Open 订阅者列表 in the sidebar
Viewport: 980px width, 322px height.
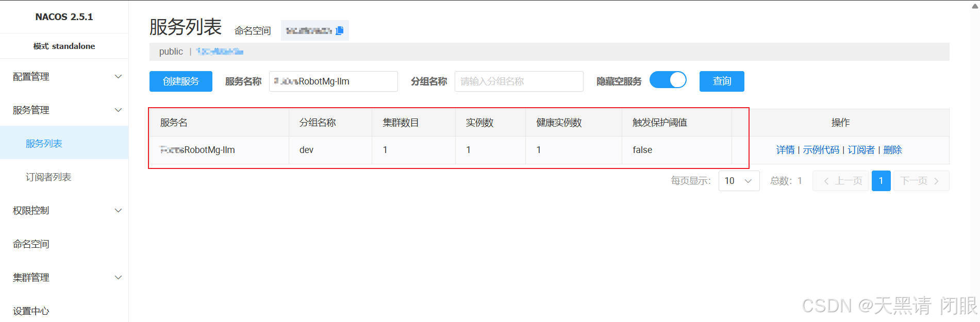click(x=64, y=177)
